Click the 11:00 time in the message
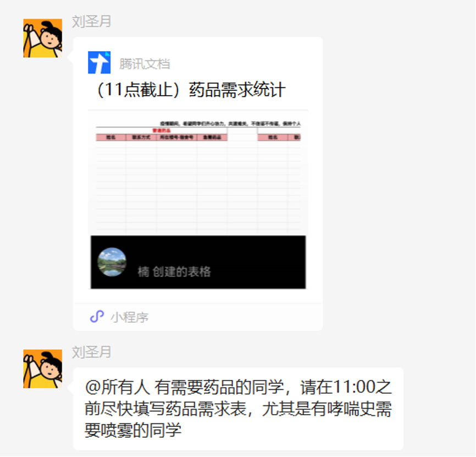Screen dimensions: 476x457 tap(354, 387)
